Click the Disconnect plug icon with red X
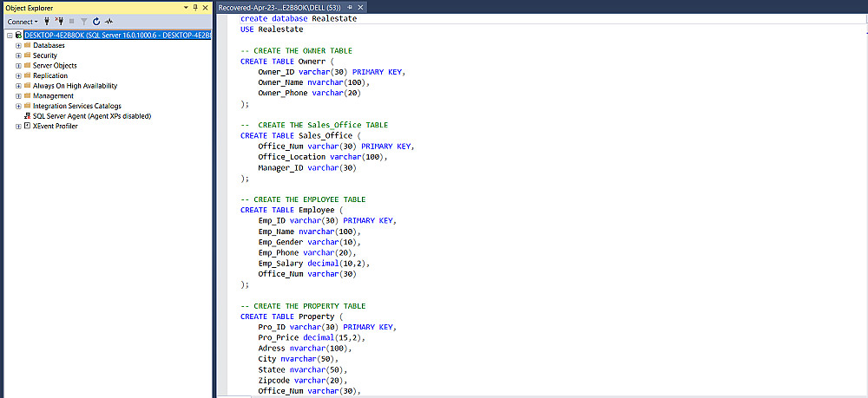 pos(60,22)
